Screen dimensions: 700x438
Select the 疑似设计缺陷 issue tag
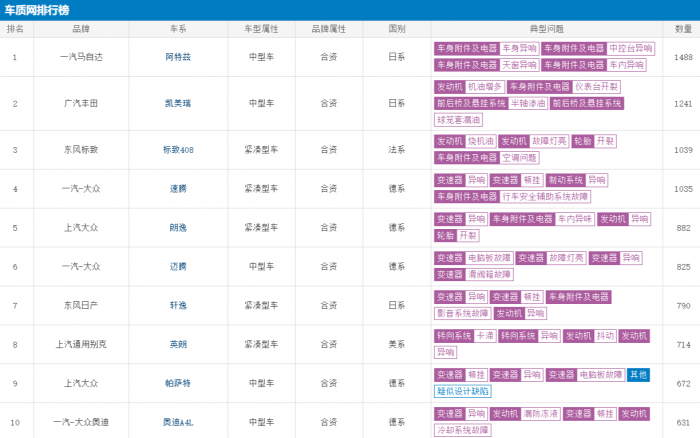click(462, 391)
